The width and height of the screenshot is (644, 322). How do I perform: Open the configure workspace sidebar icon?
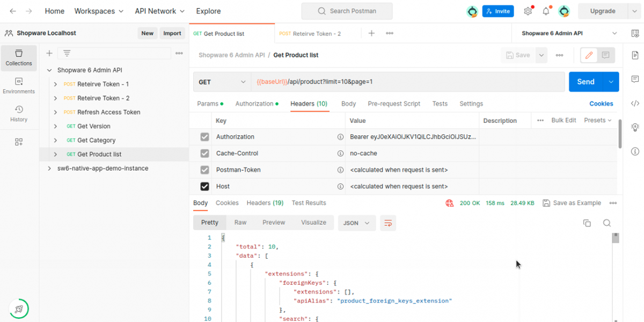tap(19, 142)
